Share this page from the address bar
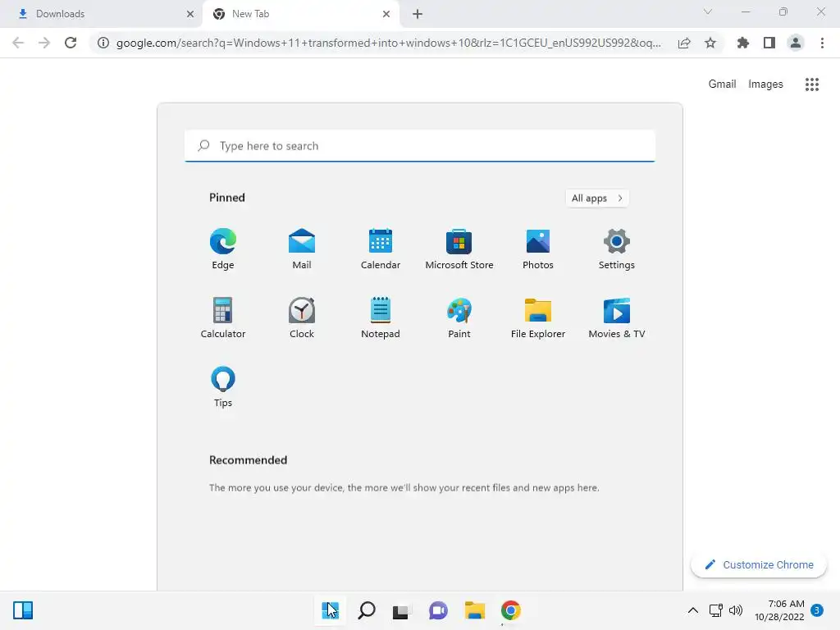The height and width of the screenshot is (630, 840). (684, 43)
